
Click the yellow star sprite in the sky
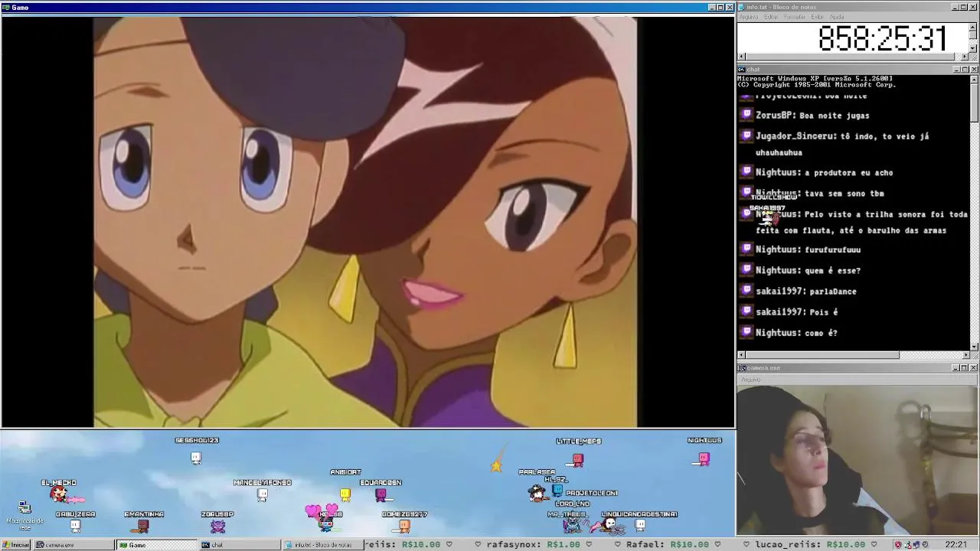pyautogui.click(x=497, y=465)
